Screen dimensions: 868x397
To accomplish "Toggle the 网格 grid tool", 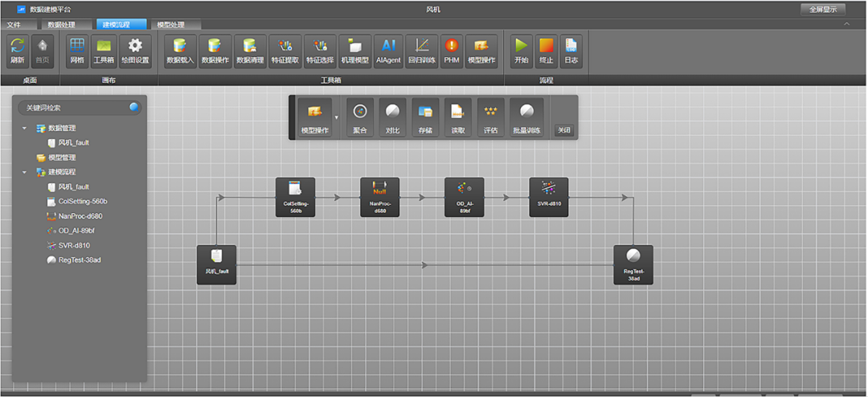I will pos(77,51).
